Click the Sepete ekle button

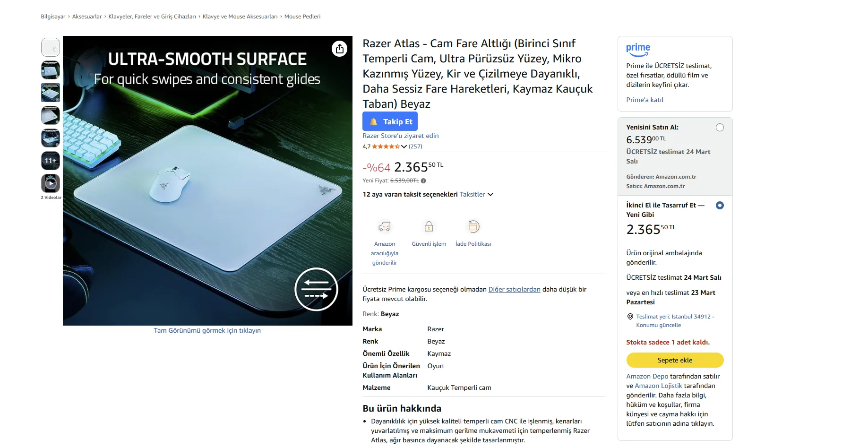675,360
